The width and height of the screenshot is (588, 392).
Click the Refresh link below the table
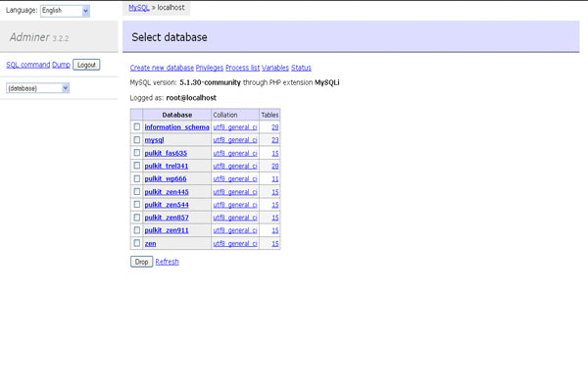click(168, 262)
